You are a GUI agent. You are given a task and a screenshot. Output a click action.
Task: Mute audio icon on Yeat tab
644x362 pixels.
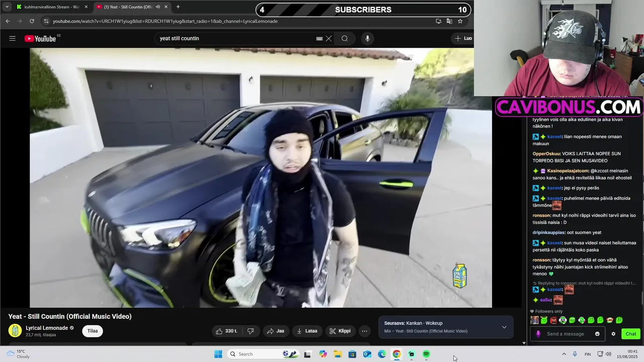coord(157,7)
